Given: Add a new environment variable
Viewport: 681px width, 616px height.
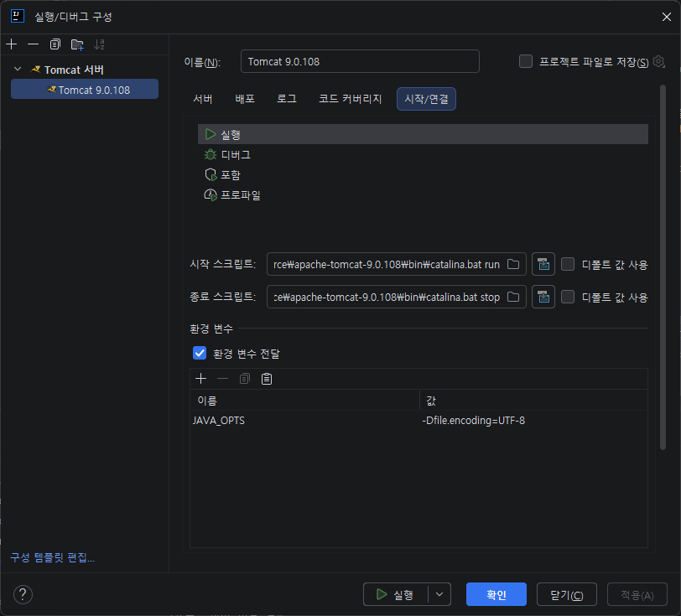Looking at the screenshot, I should (200, 379).
